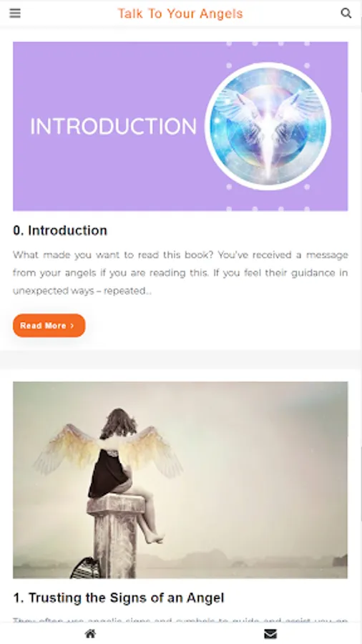Click chevron arrow inside Read More button
The image size is (362, 644).
(72, 326)
